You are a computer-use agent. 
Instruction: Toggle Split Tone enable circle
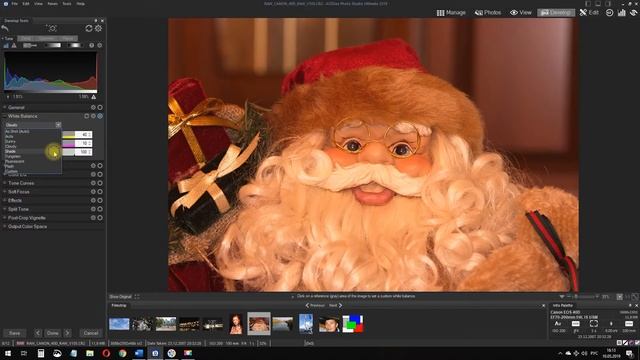click(100, 209)
